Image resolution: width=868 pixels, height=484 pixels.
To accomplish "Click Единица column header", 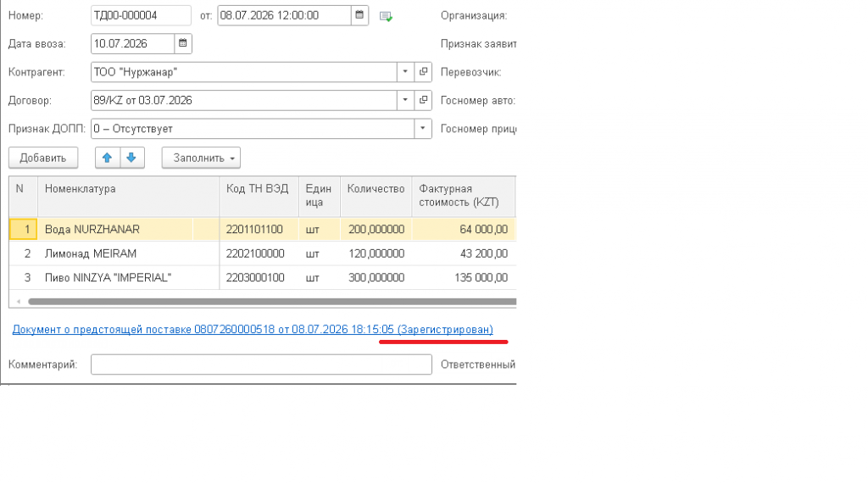I will pos(320,197).
